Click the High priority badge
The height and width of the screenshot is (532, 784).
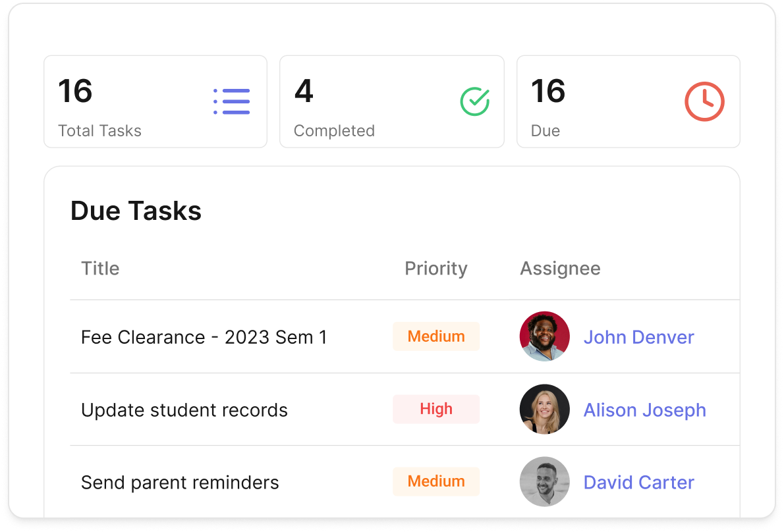click(436, 409)
